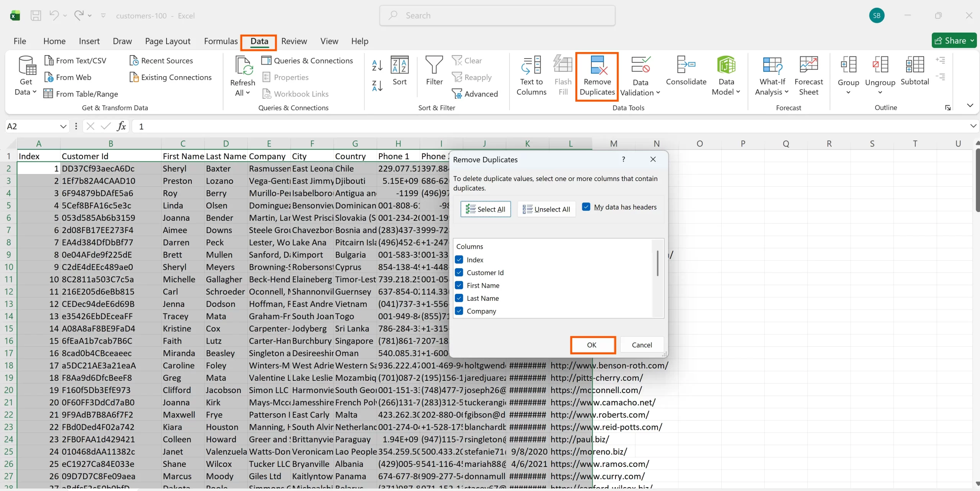This screenshot has width=980, height=491.
Task: Click the Search box in title bar
Action: pyautogui.click(x=497, y=16)
